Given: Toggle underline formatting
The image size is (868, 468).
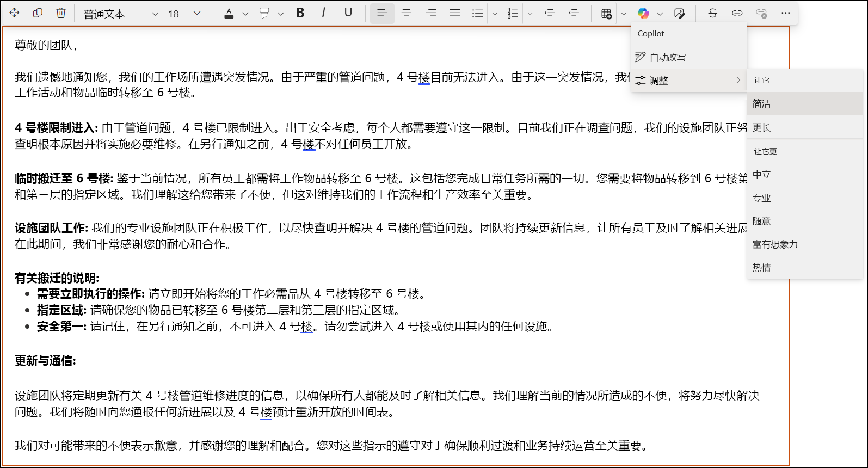Looking at the screenshot, I should (x=348, y=13).
